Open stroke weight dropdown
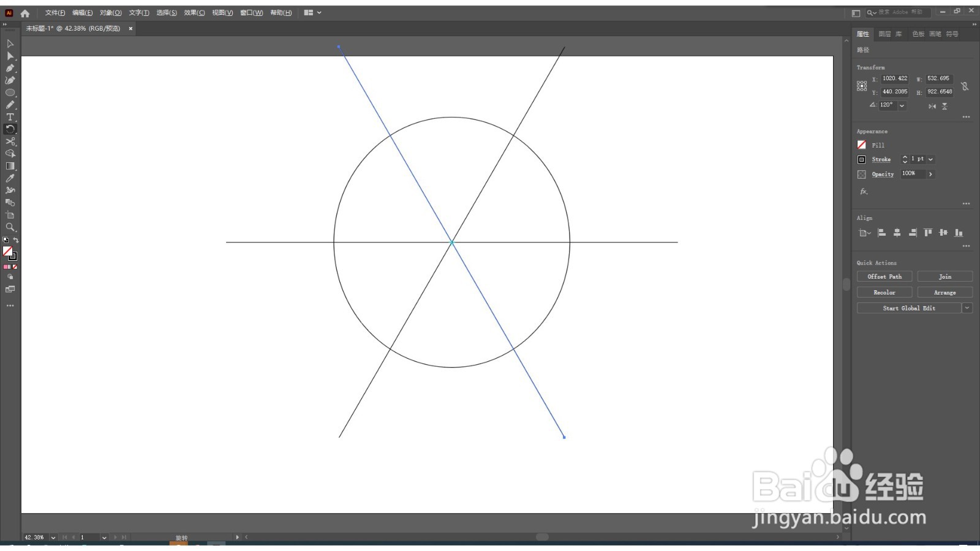 [930, 159]
